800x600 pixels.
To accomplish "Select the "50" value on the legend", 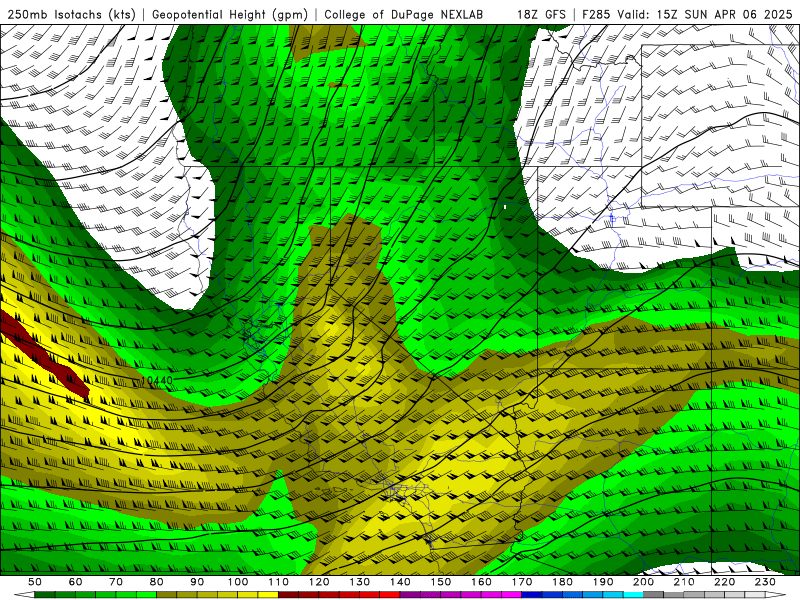I will 35,582.
